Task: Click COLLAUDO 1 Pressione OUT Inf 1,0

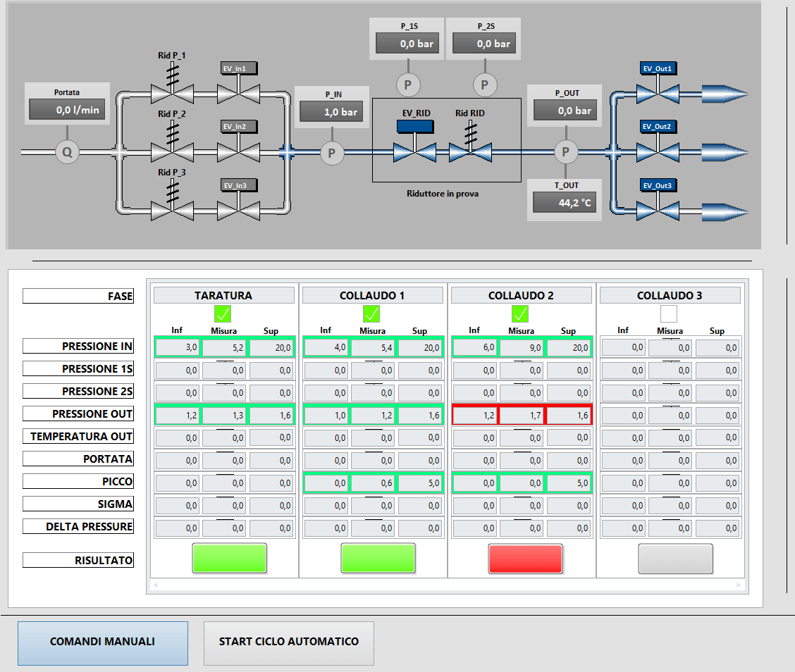Action: click(326, 416)
